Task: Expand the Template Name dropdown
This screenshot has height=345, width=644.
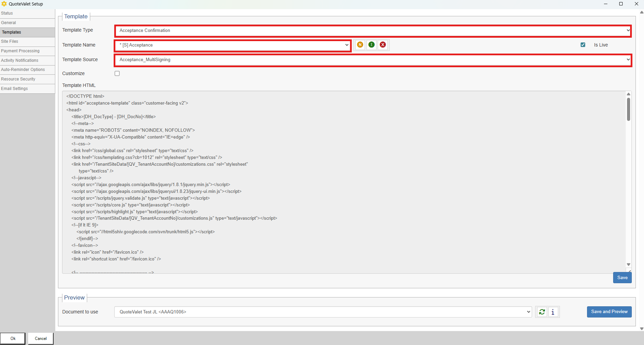Action: [x=233, y=45]
